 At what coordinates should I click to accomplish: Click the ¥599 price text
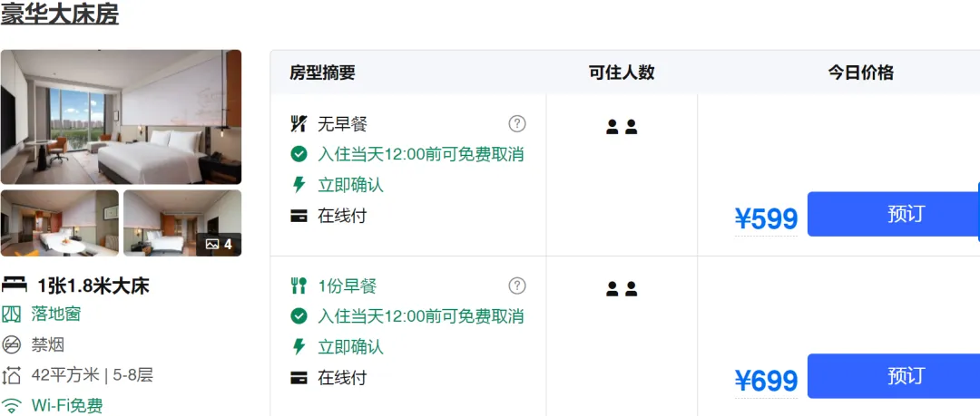[x=766, y=218]
